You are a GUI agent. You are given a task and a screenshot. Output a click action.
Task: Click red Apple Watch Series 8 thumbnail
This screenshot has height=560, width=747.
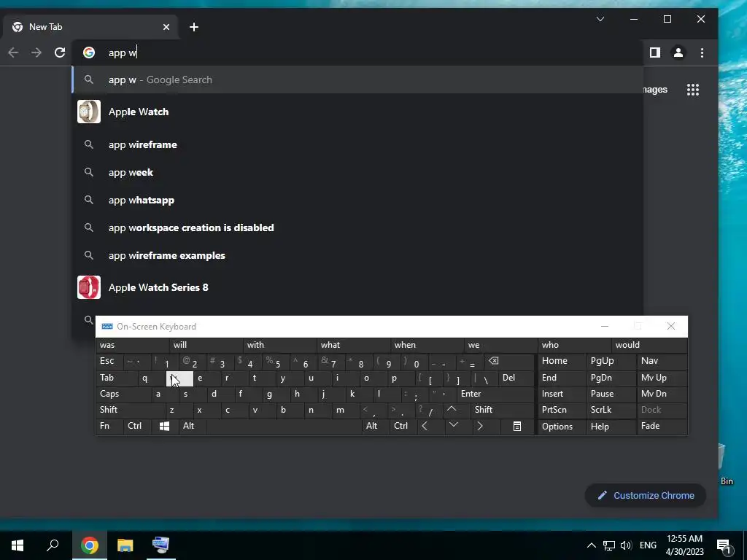pos(89,287)
